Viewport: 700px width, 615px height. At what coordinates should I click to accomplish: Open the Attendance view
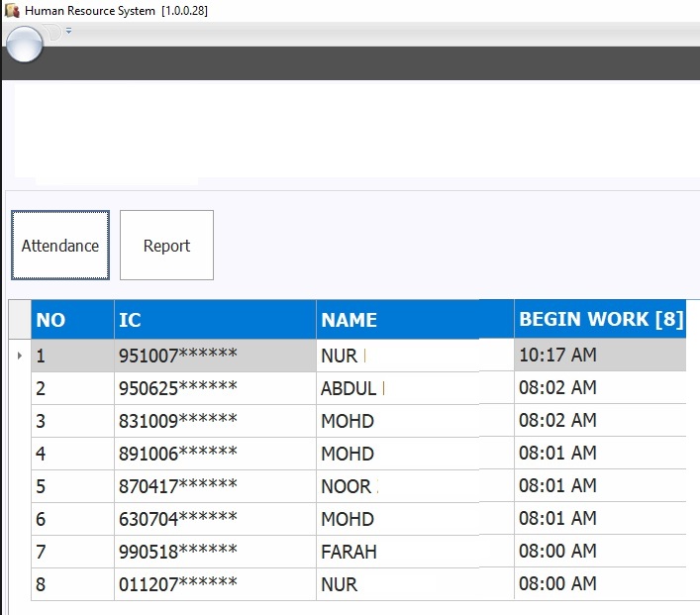click(x=60, y=246)
